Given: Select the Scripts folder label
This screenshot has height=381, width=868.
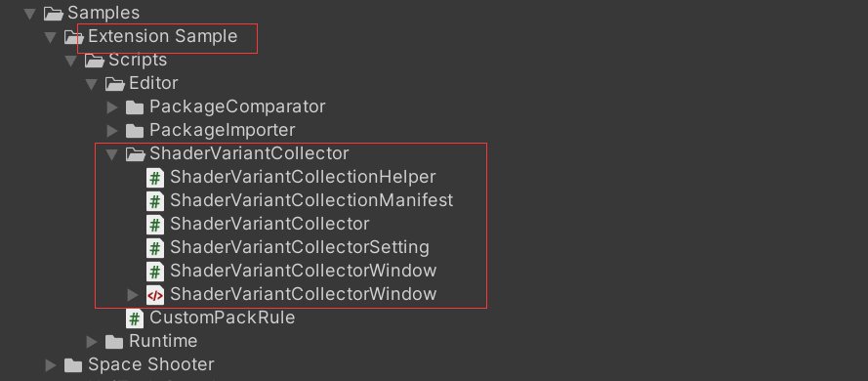Looking at the screenshot, I should (138, 60).
